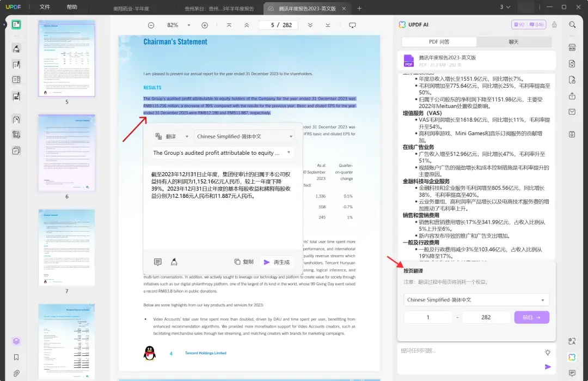Open the Bookmarks panel icon
The image size is (588, 381).
pyautogui.click(x=16, y=358)
